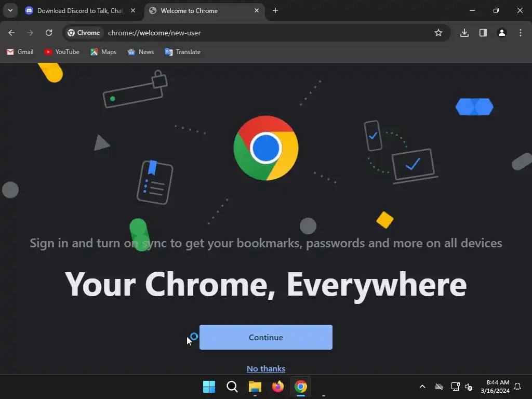Close the Chrome window

click(x=520, y=10)
